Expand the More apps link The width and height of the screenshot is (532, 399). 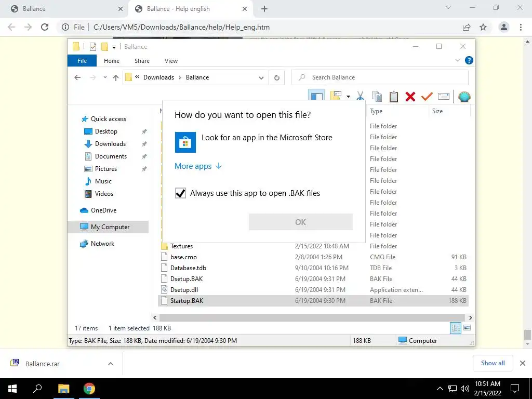[x=198, y=166]
